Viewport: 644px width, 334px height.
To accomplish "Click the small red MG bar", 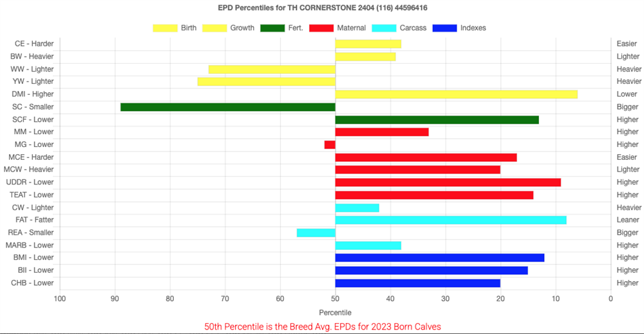I will click(330, 144).
